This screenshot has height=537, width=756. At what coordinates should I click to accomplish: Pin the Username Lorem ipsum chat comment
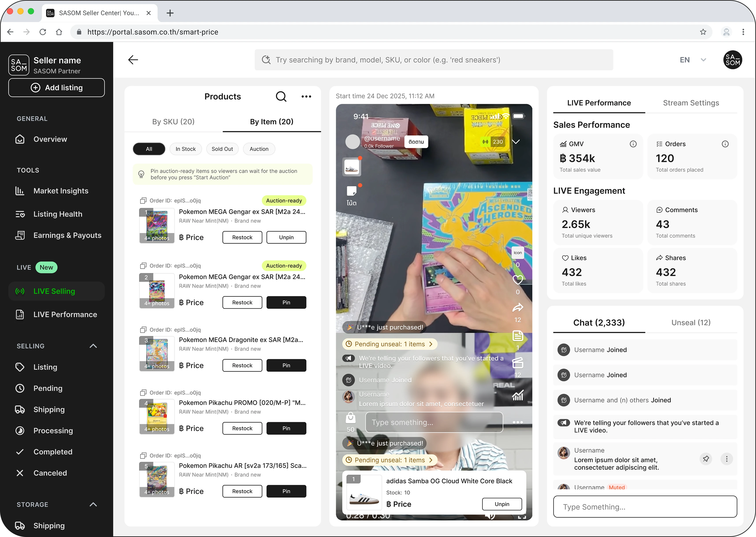tap(706, 459)
